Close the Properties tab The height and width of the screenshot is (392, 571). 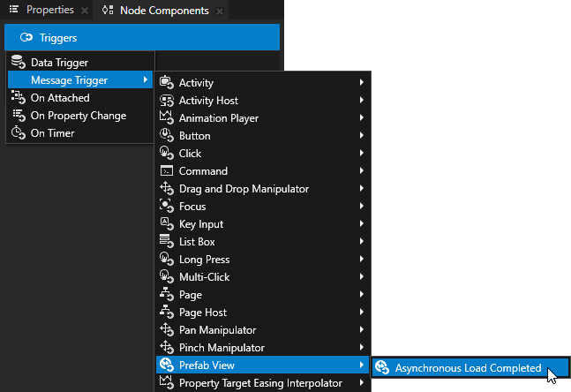pos(85,11)
